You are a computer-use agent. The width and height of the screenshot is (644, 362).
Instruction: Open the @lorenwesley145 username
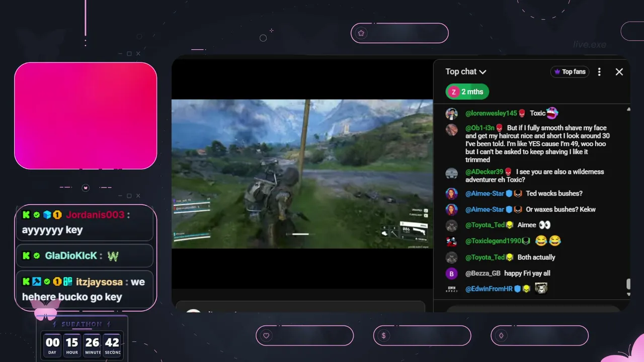point(491,114)
